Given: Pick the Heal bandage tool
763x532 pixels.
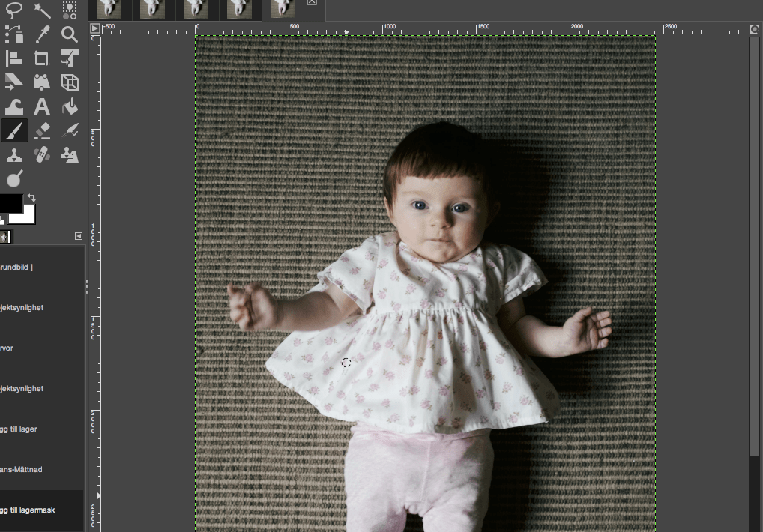Looking at the screenshot, I should pyautogui.click(x=42, y=155).
